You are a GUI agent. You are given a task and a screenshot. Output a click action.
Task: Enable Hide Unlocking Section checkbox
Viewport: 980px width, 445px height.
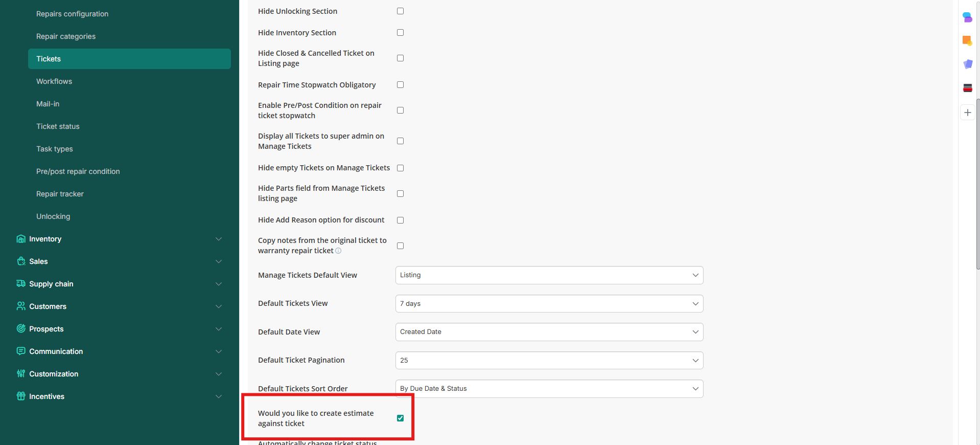(400, 11)
